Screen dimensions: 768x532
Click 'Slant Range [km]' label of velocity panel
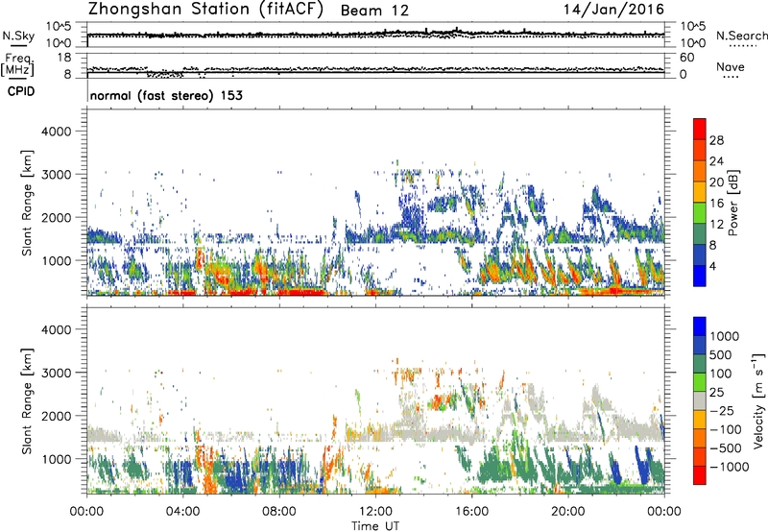pos(27,400)
